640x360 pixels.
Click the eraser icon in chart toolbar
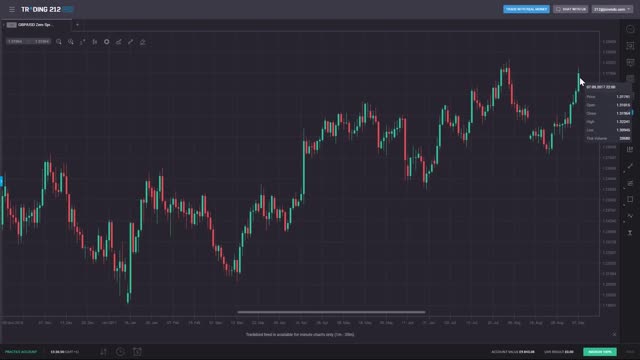click(x=142, y=42)
